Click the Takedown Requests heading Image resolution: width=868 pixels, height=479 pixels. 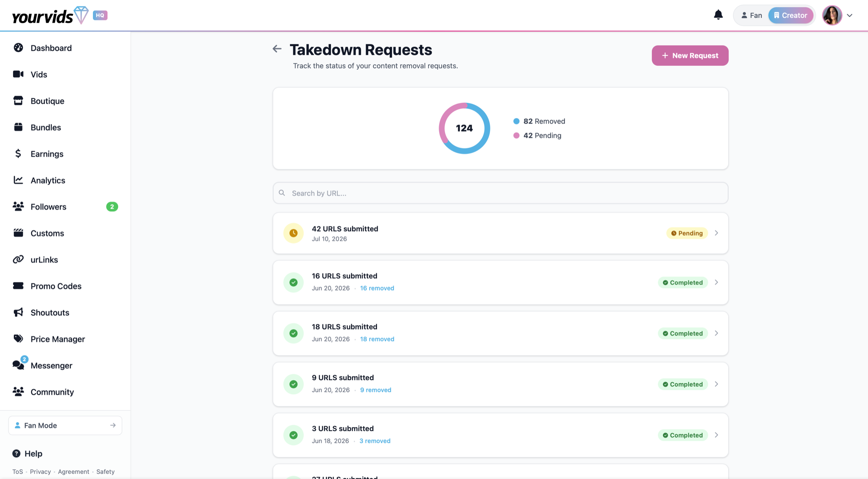(x=361, y=50)
